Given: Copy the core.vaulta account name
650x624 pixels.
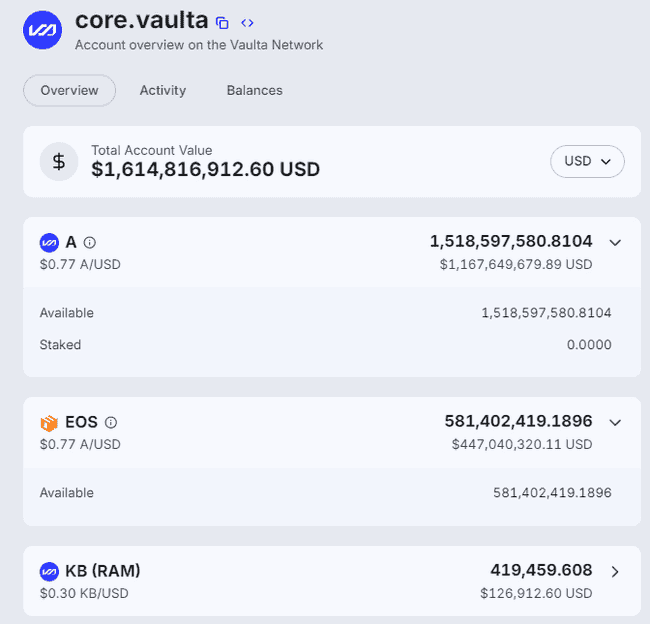Looking at the screenshot, I should click(222, 22).
